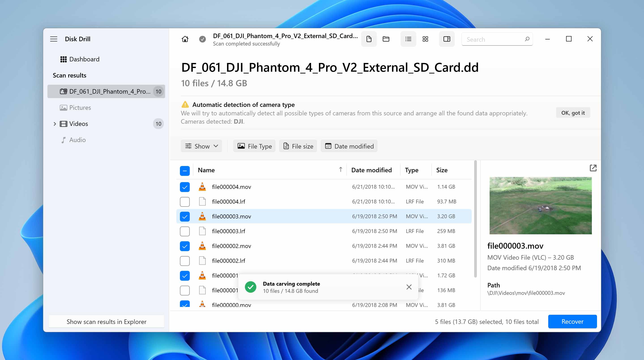Focus the Search input field
The height and width of the screenshot is (360, 644).
coord(497,39)
